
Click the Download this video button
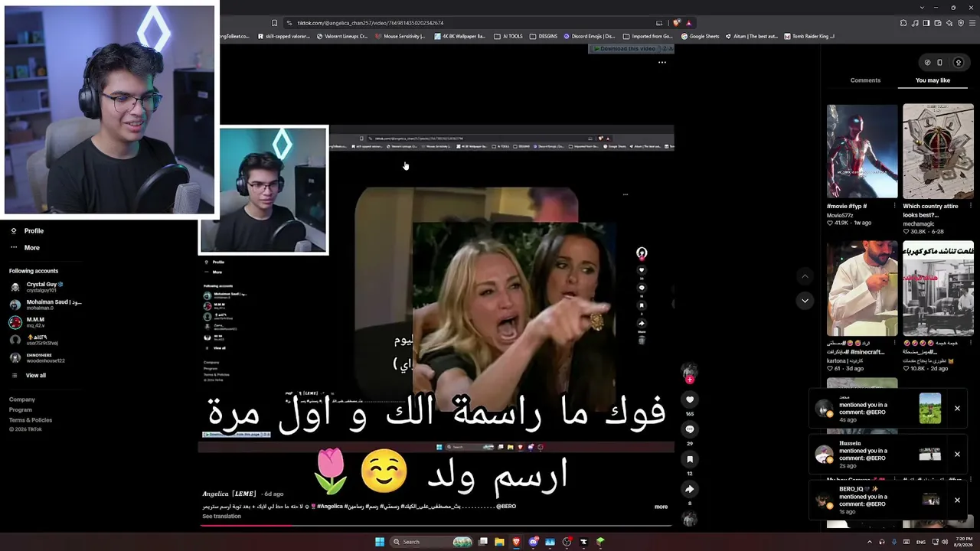click(627, 49)
